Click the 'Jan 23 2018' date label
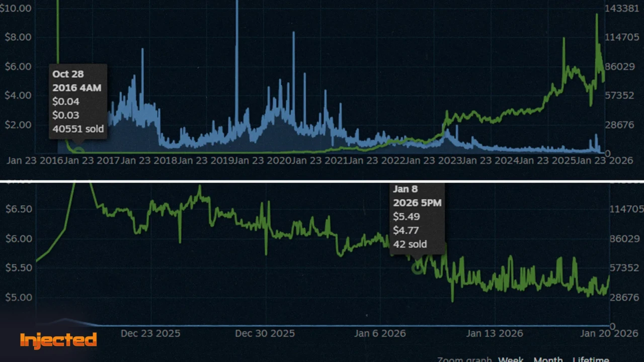Viewport: 644px width, 362px height. pos(148,161)
